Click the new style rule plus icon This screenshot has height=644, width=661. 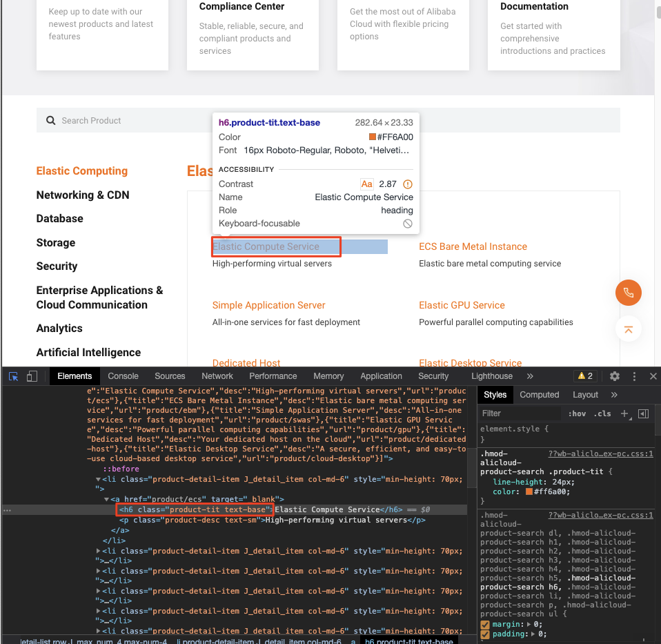[x=625, y=413]
